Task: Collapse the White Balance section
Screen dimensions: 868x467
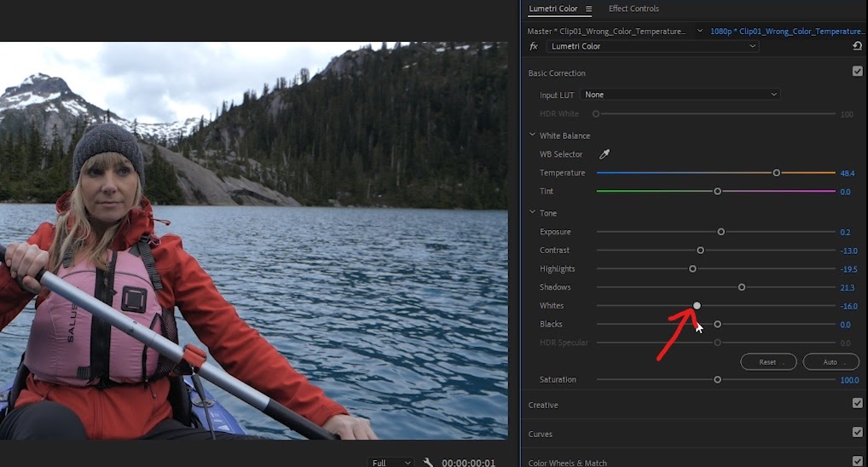Action: 532,135
